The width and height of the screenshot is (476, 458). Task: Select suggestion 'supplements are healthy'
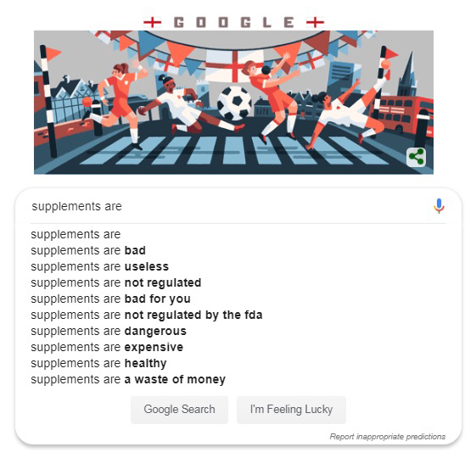point(98,363)
